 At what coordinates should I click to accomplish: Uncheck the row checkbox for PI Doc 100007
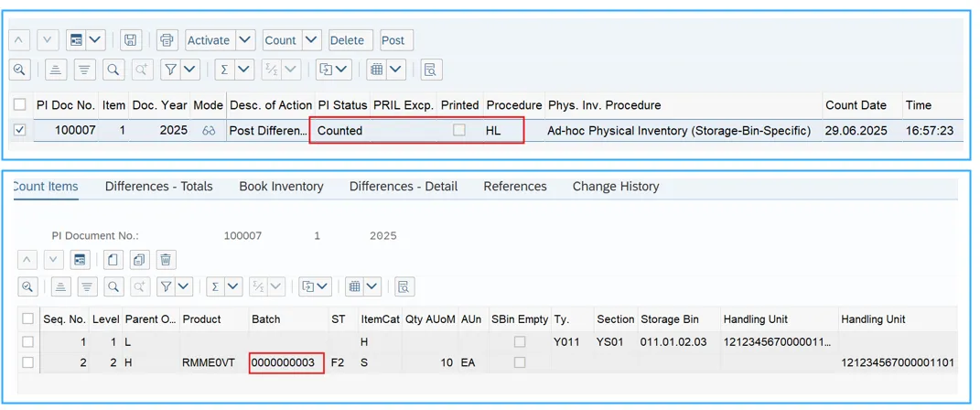20,131
